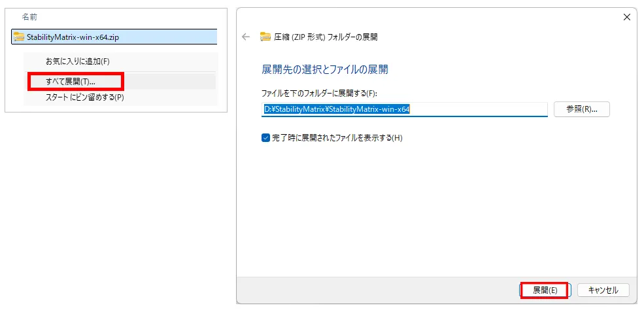644x314 pixels.
Task: Click the zip folder icon in dialog title
Action: pyautogui.click(x=265, y=37)
